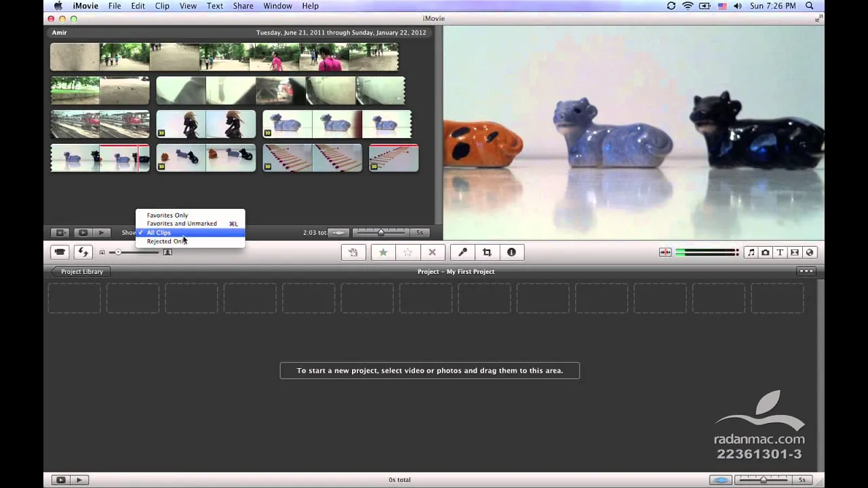Go back to Project Library
Screen dimensions: 868x488
80,271
